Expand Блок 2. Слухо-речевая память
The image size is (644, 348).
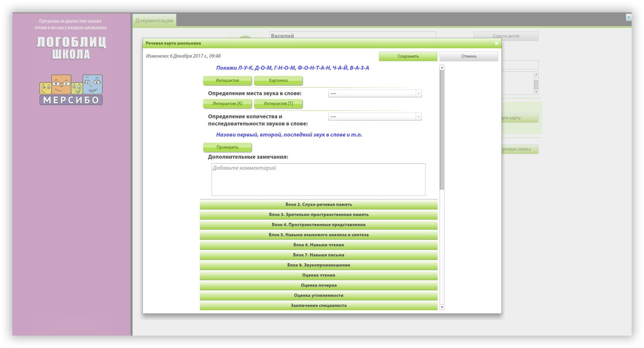(x=318, y=205)
